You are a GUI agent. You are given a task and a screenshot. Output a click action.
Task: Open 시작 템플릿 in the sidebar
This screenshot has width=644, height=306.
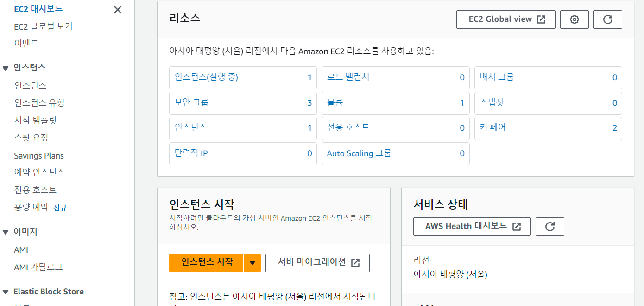(35, 121)
